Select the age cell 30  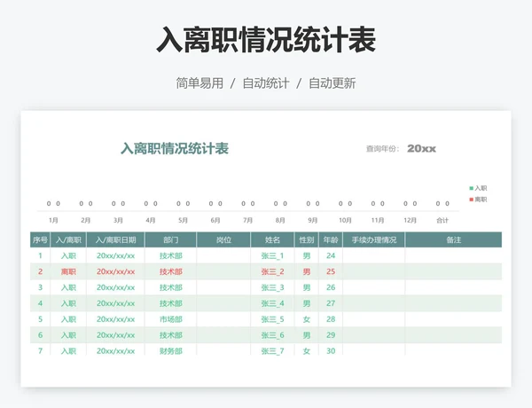(x=331, y=350)
